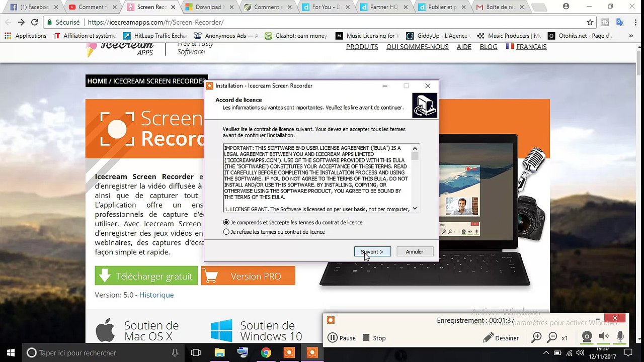Open the Applications bookmarks shortcut
644x362 pixels.
click(x=25, y=36)
